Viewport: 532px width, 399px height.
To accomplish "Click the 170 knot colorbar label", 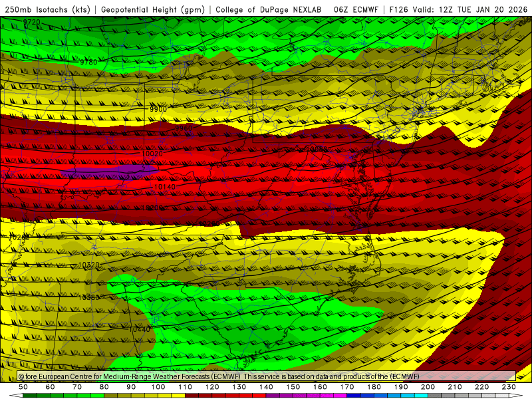I will point(347,387).
